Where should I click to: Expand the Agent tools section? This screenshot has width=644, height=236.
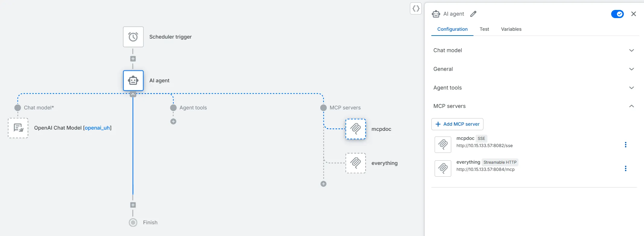tap(631, 88)
